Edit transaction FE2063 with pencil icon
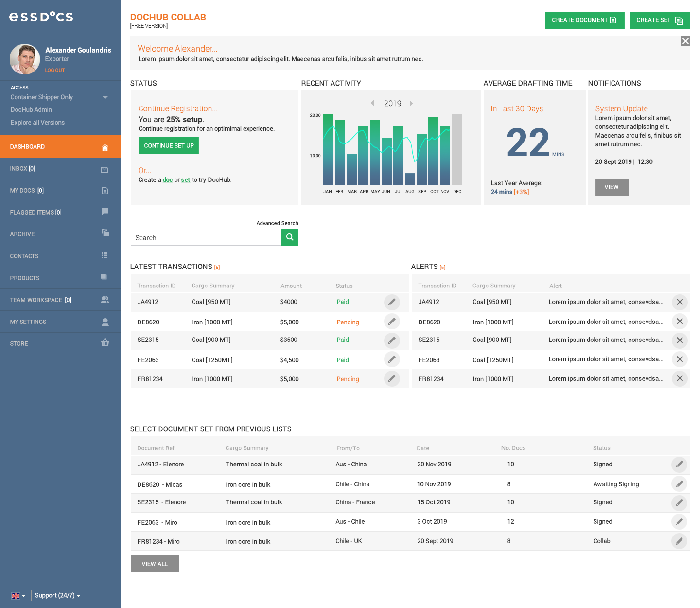This screenshot has height=608, width=700. tap(392, 359)
